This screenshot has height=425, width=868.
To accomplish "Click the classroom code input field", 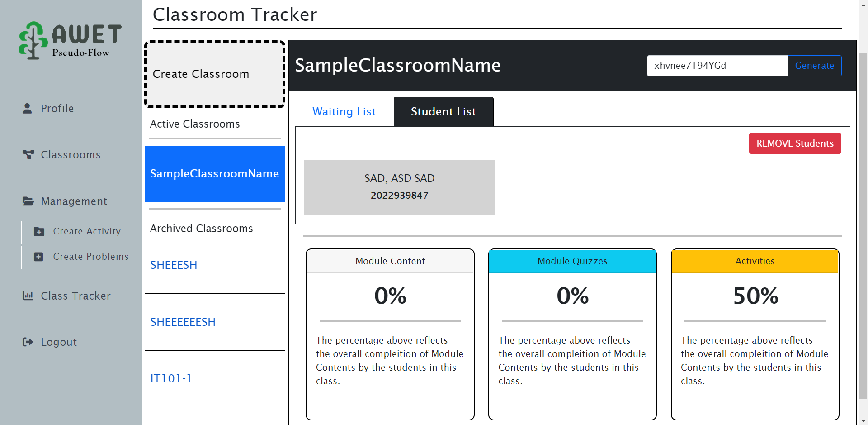I will tap(717, 66).
